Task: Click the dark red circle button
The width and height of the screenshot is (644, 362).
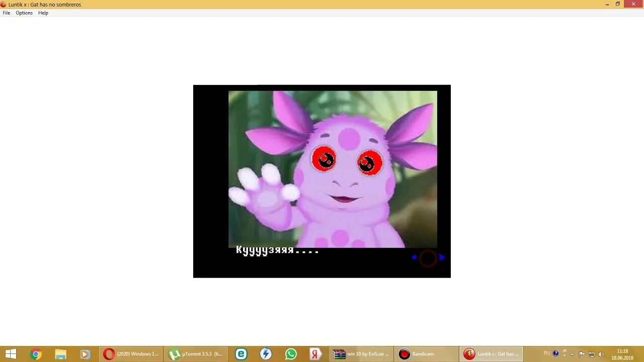Action: [428, 258]
